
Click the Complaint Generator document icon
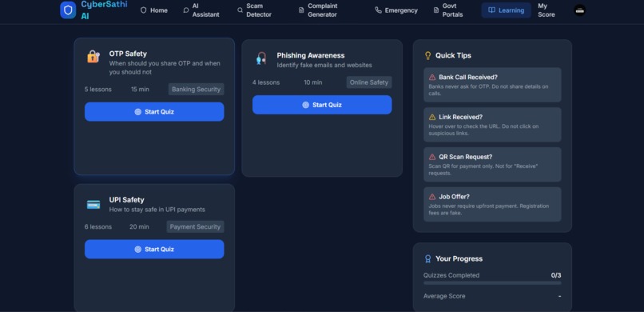[301, 10]
